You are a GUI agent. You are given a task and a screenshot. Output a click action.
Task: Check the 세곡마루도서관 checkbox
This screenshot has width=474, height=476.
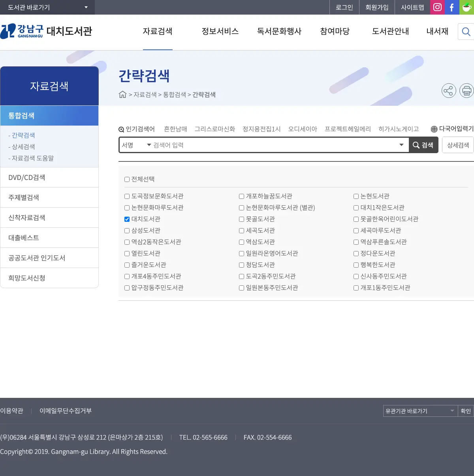pyautogui.click(x=356, y=231)
